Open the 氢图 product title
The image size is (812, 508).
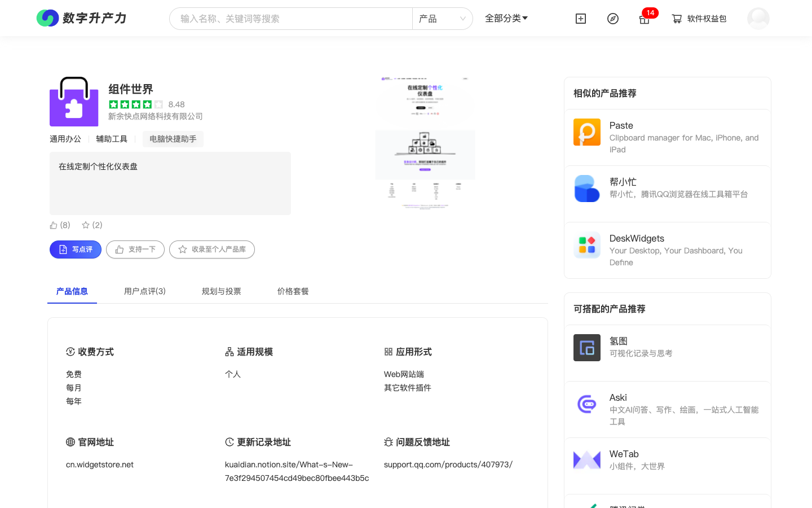[x=619, y=341]
